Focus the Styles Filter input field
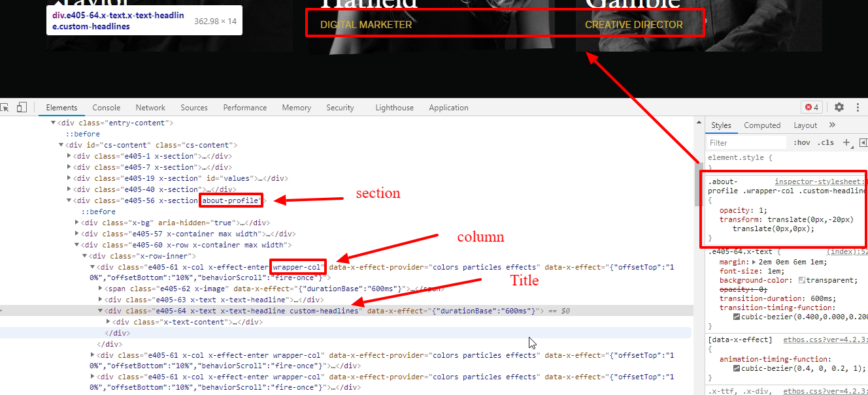This screenshot has width=868, height=395. coord(746,143)
